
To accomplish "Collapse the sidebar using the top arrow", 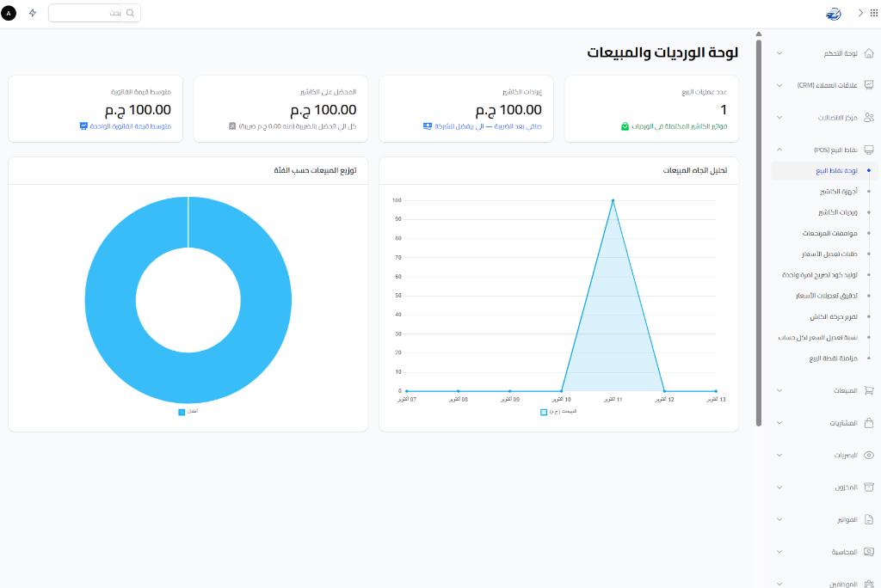I will pyautogui.click(x=860, y=13).
